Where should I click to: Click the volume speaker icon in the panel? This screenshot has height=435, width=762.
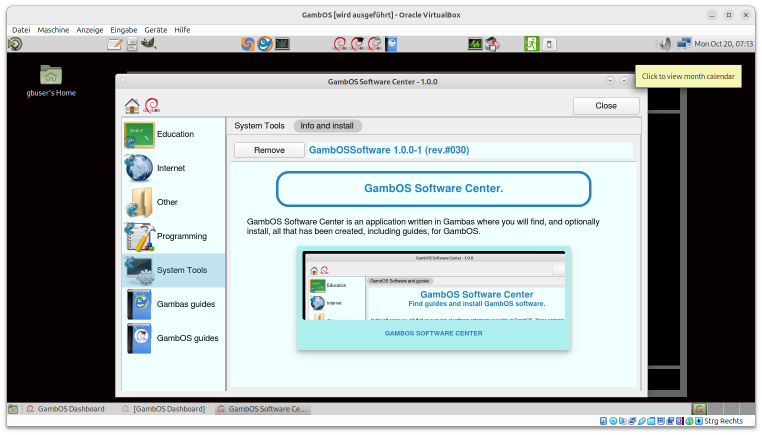(x=663, y=44)
